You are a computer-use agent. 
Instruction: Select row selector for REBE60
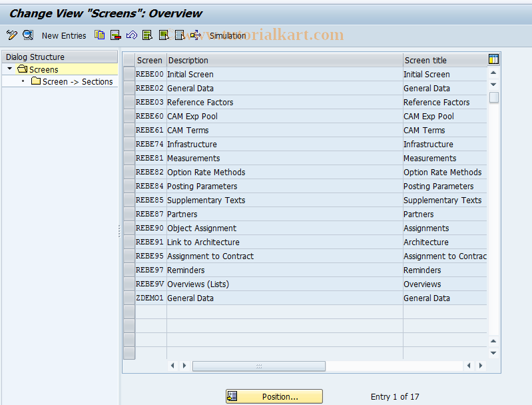[129, 116]
